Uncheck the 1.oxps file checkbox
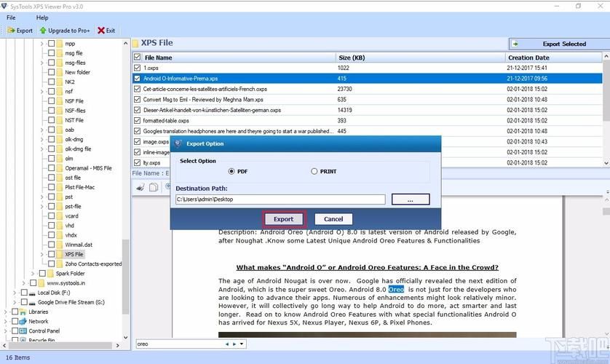 pos(138,68)
